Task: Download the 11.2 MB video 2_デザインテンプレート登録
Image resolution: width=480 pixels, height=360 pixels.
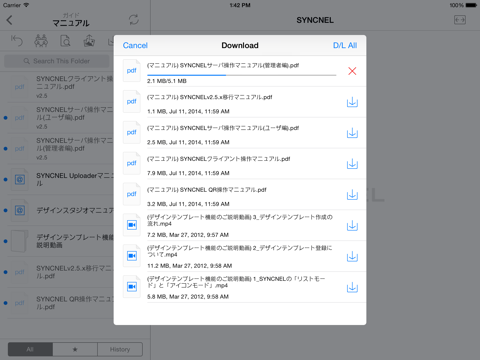Action: 352,256
